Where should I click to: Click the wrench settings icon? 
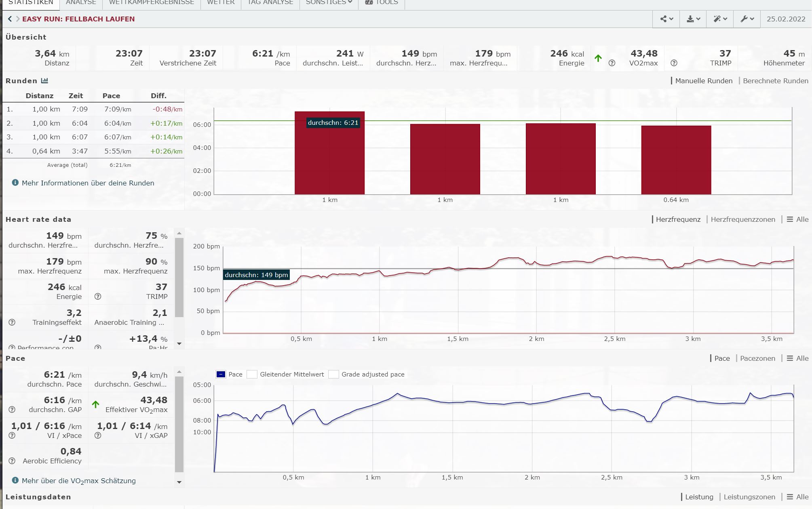click(x=747, y=19)
